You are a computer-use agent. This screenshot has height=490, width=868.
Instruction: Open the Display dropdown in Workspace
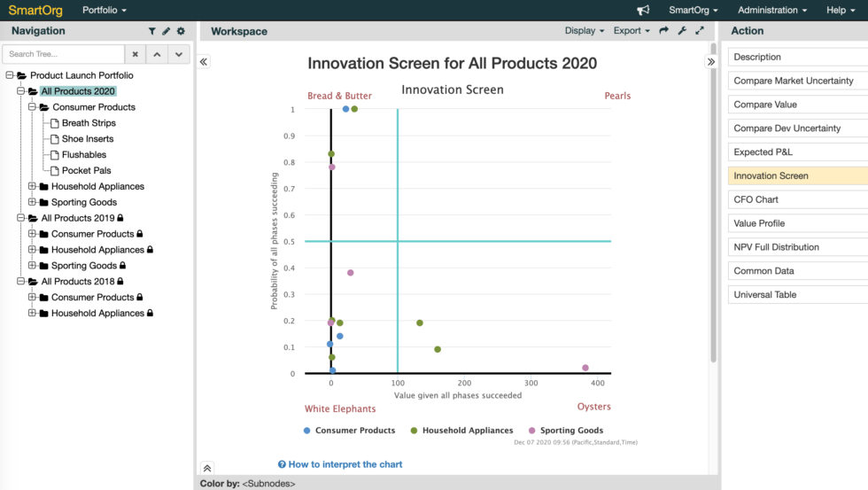pyautogui.click(x=585, y=31)
